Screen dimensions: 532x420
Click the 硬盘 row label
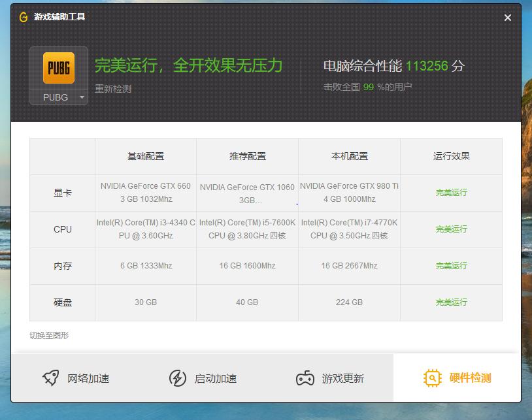pos(63,302)
